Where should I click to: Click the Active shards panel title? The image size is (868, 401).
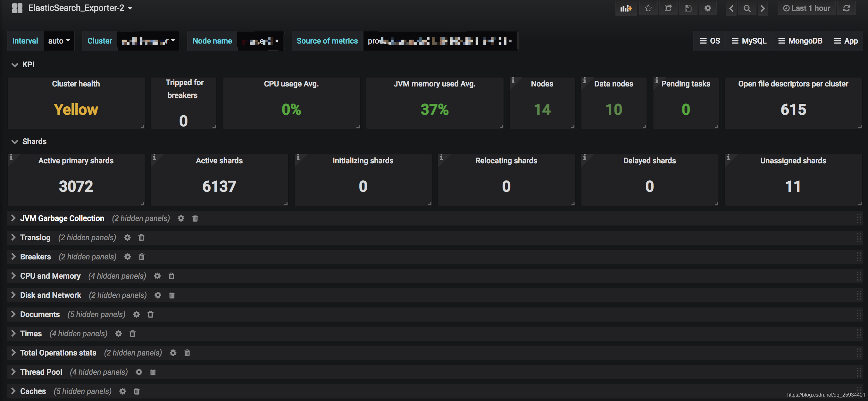(219, 160)
